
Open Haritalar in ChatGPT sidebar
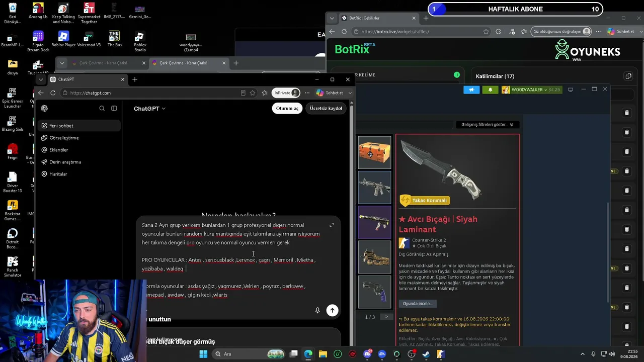coord(79,174)
